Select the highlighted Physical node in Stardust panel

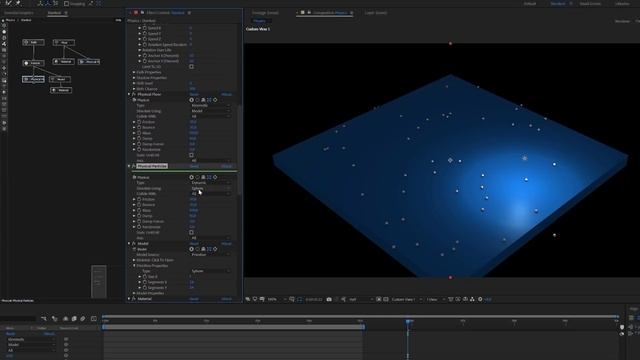pos(33,79)
